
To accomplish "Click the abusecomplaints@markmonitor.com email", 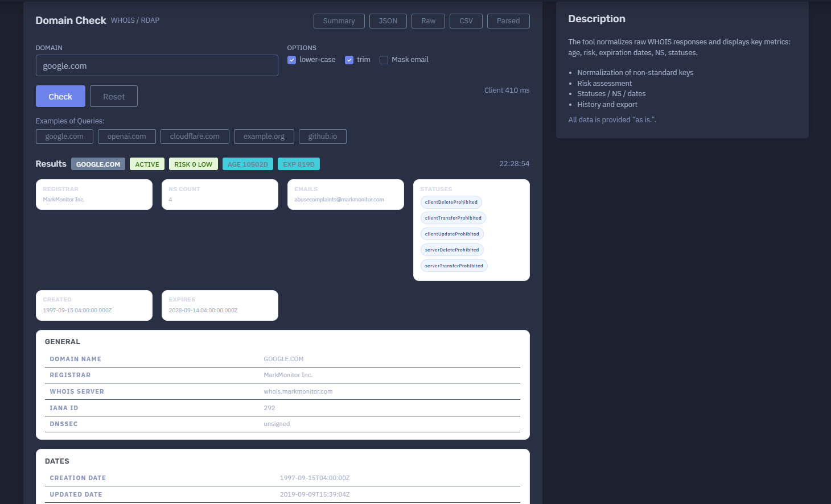I will click(x=339, y=200).
